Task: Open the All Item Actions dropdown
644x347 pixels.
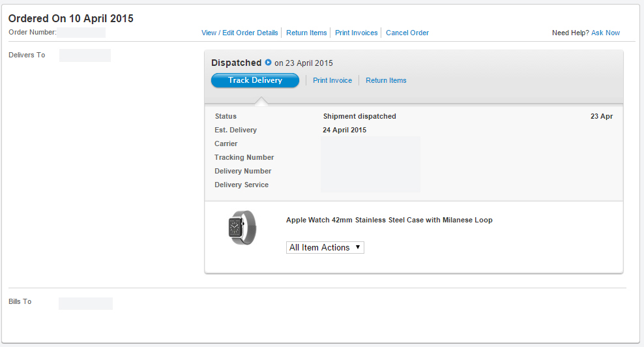Action: pos(325,247)
